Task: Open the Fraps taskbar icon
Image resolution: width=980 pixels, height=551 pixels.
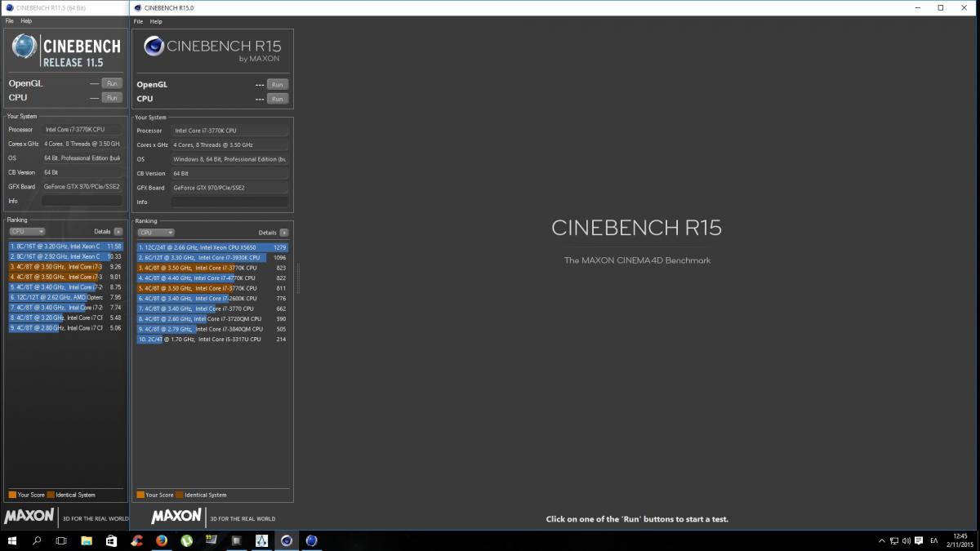Action: (212, 540)
